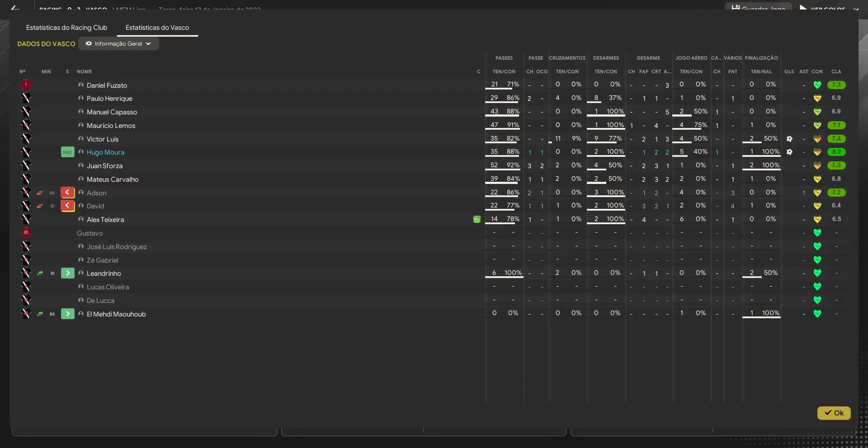Screen dimensions: 868x448
Task: Sort by the MIN column header
Action: coord(46,71)
